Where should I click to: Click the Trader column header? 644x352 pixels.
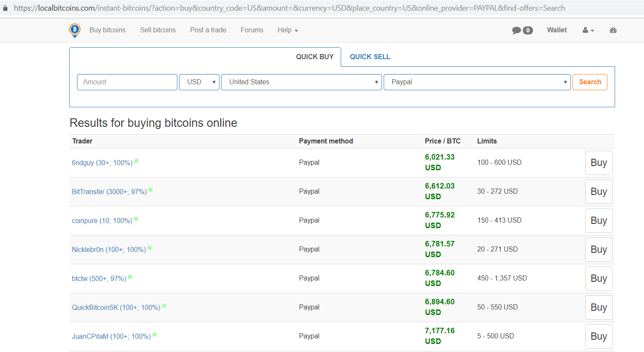coord(83,141)
